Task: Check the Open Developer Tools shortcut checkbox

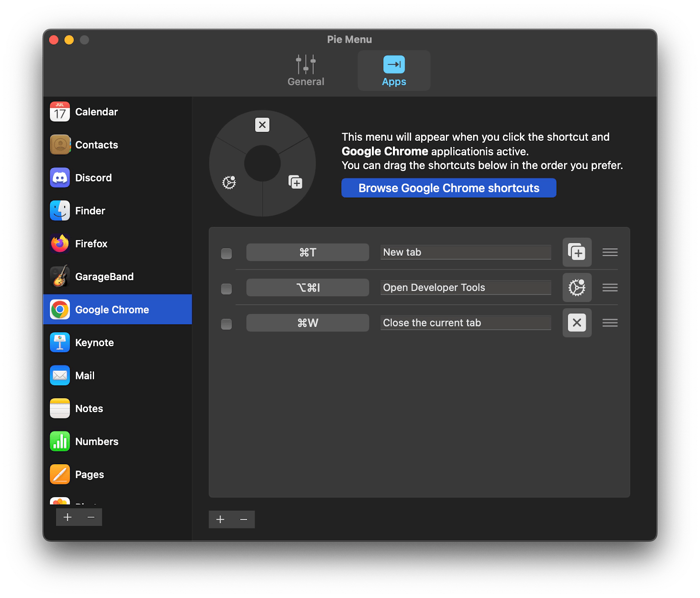Action: pos(226,289)
